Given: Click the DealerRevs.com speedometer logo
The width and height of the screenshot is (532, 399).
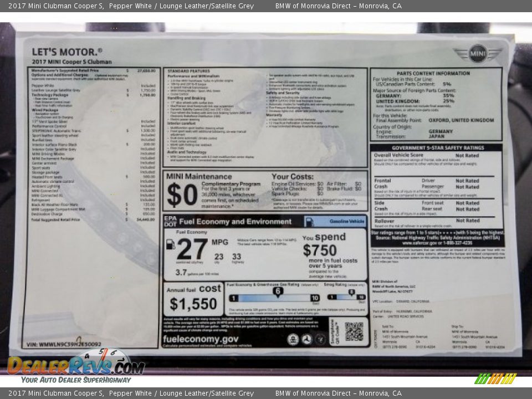Looking at the screenshot, I should click(75, 365).
